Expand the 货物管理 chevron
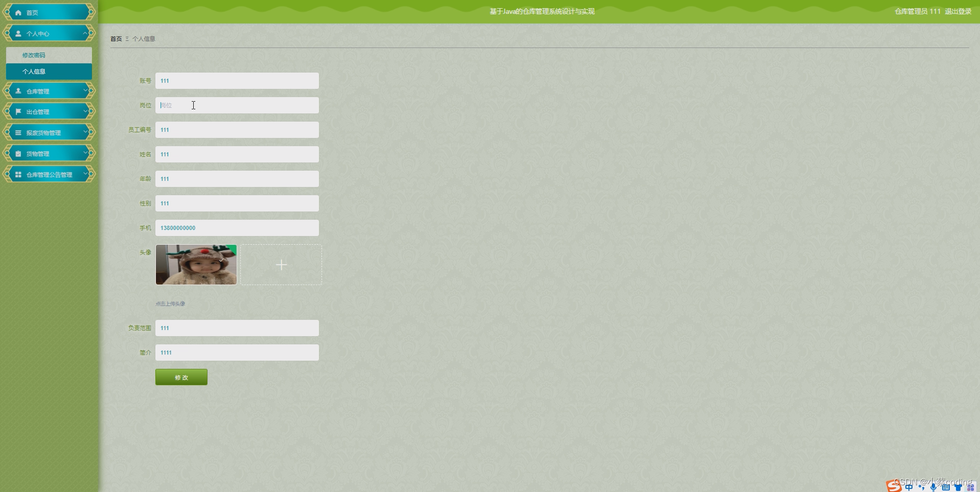This screenshot has width=980, height=492. (85, 153)
